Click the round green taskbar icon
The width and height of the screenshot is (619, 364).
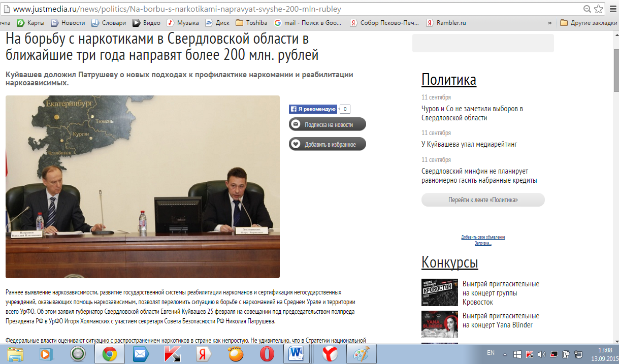coord(78,354)
